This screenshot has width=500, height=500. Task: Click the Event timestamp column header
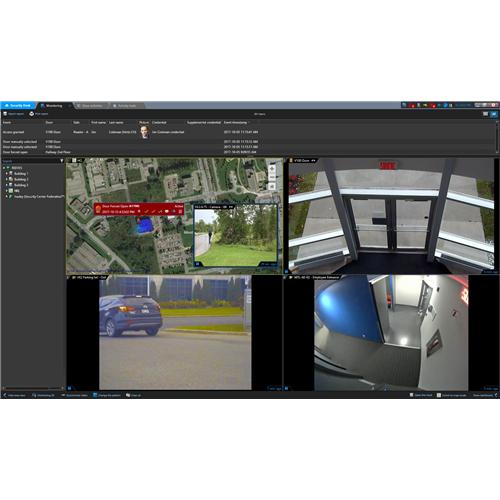(x=236, y=123)
